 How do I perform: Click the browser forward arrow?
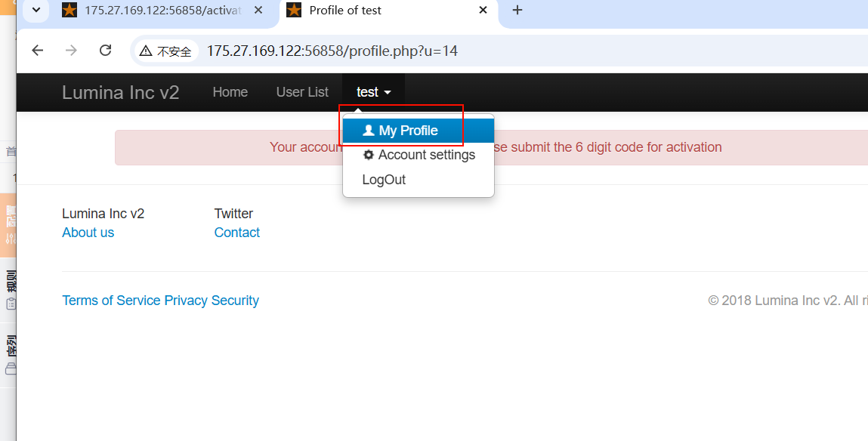pyautogui.click(x=71, y=51)
